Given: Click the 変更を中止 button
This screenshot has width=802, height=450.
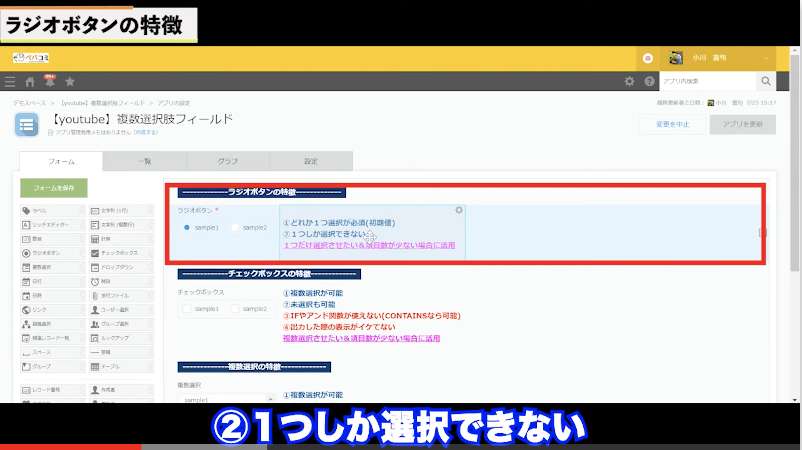Looking at the screenshot, I should click(x=670, y=124).
